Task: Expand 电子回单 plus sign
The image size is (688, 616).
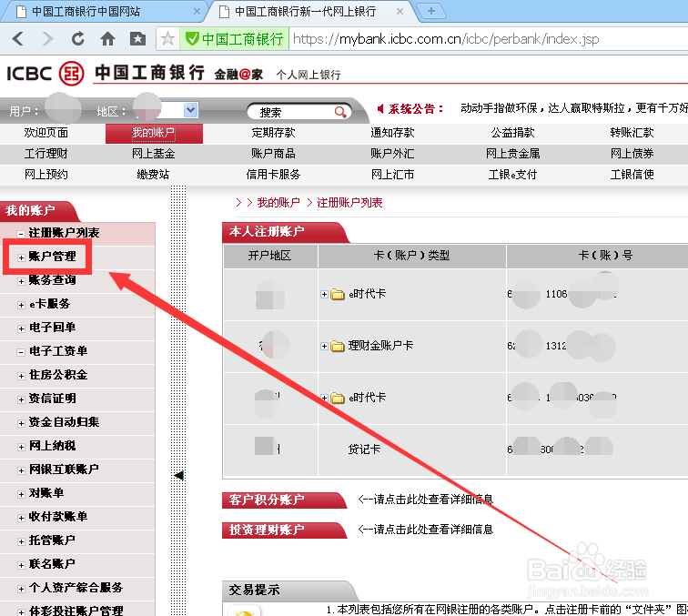Action: click(21, 328)
